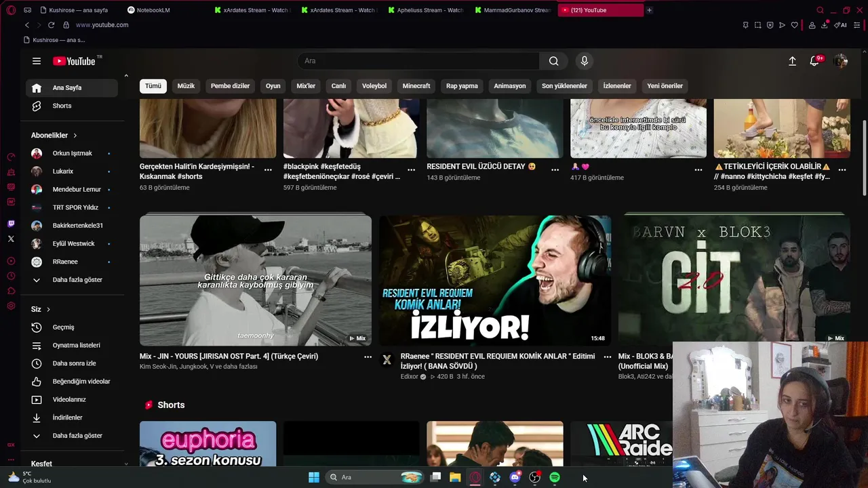868x488 pixels.
Task: Go to Ana Sayfa home
Action: [x=72, y=87]
